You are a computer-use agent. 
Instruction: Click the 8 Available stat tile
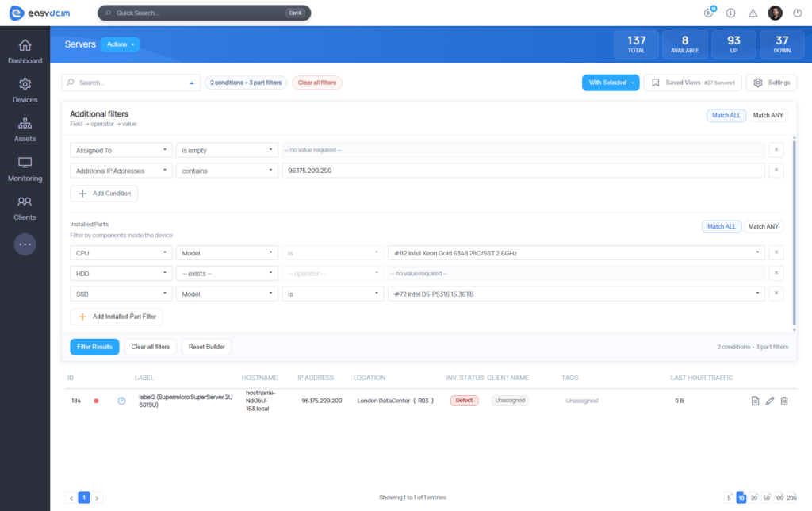coord(684,44)
